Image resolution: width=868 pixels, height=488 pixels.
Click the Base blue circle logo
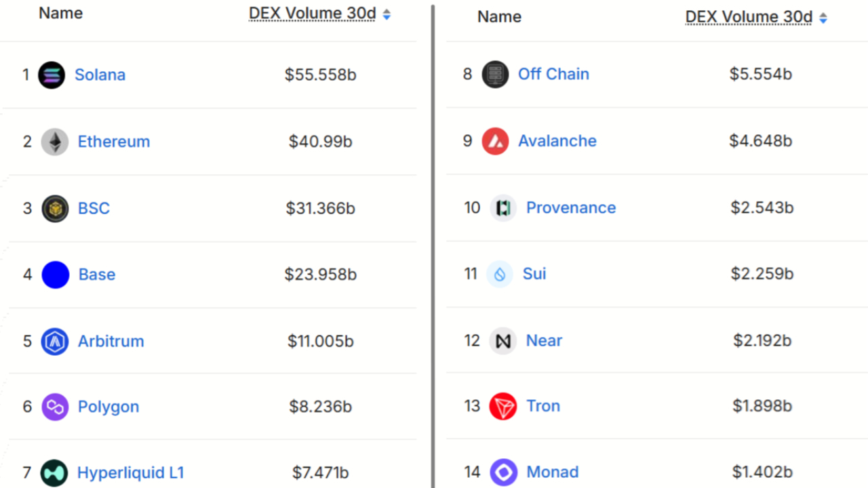pyautogui.click(x=56, y=274)
